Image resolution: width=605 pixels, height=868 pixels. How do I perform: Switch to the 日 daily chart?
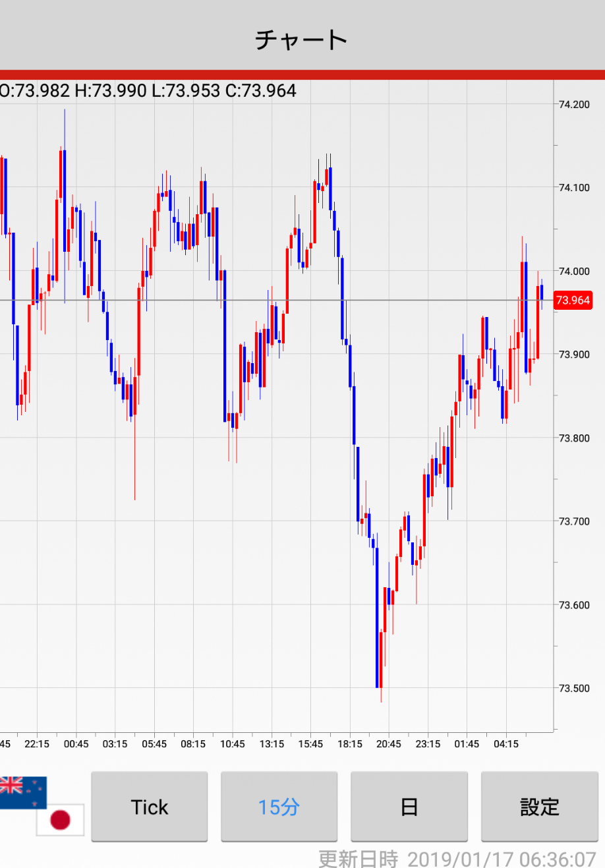409,807
